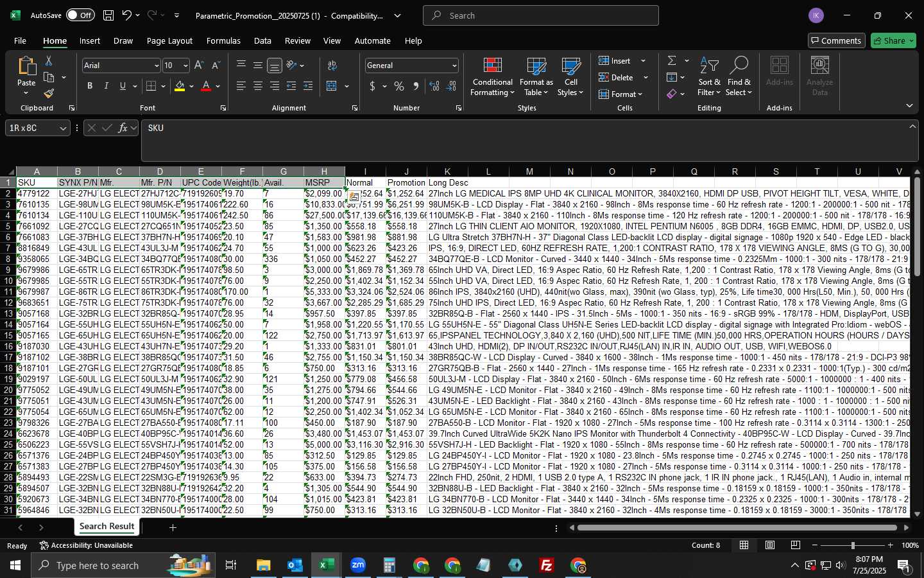Open the Page Layout tab

click(169, 40)
